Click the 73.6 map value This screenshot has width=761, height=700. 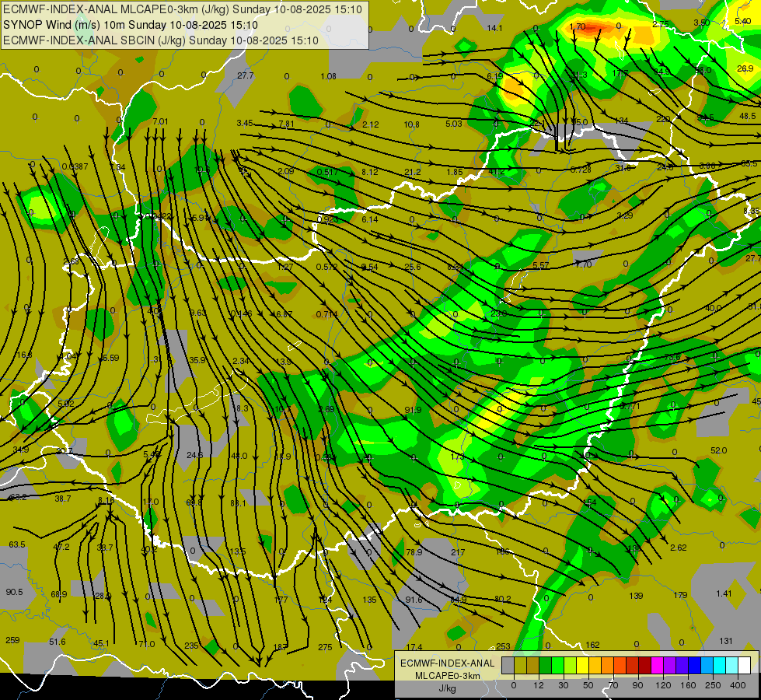coord(672,358)
